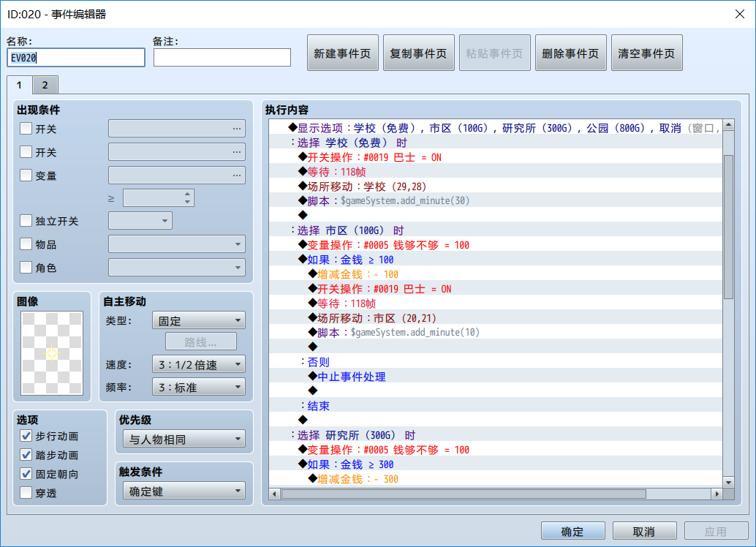
Task: Click left arrow of horizontal scrollbar
Action: point(275,494)
